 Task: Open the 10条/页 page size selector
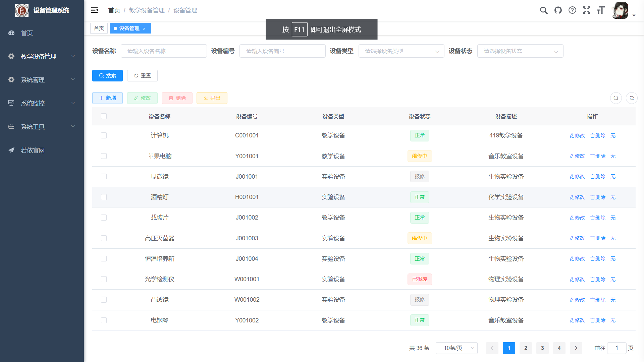[456, 348]
